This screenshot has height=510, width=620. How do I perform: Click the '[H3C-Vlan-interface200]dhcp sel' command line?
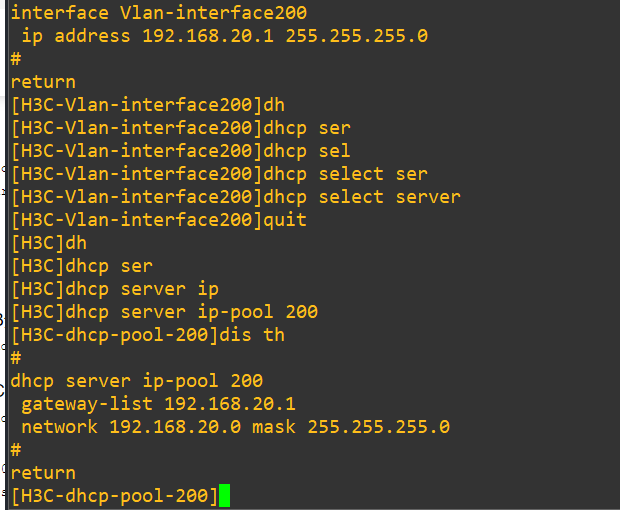point(181,151)
